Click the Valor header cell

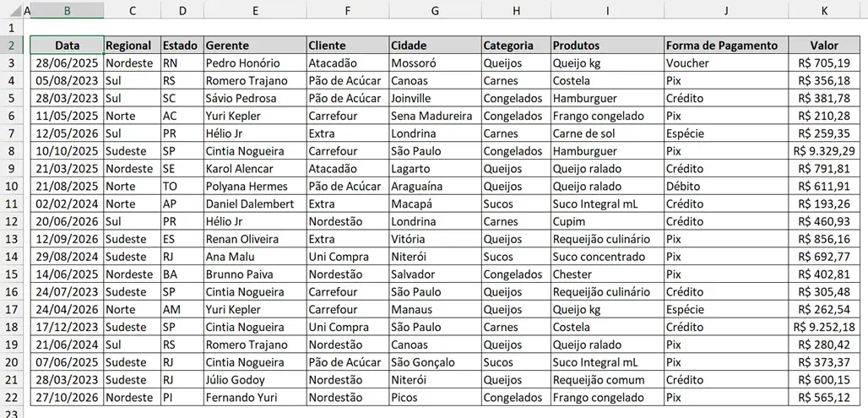click(824, 46)
